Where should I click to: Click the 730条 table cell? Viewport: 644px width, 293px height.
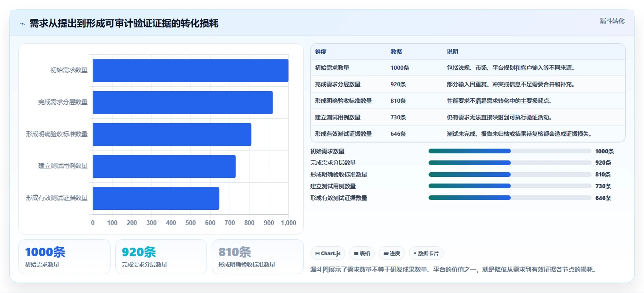(x=398, y=117)
